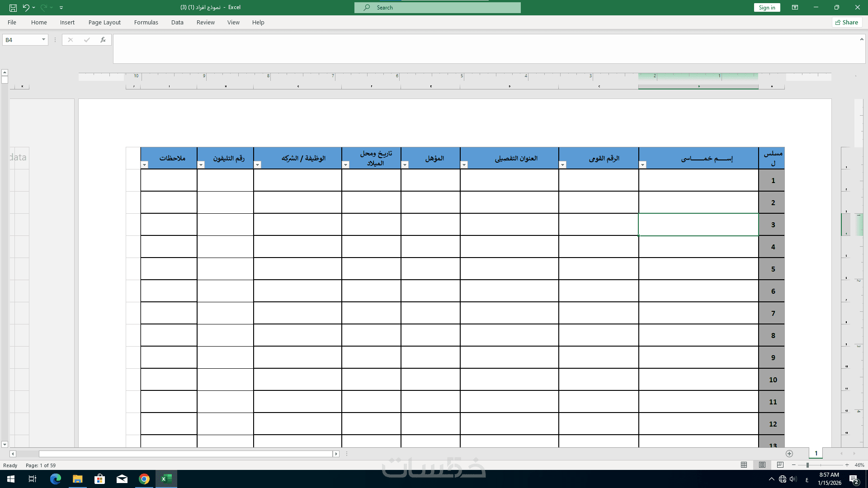
Task: Open filter dropdown for الرقم القومى column
Action: click(x=563, y=165)
